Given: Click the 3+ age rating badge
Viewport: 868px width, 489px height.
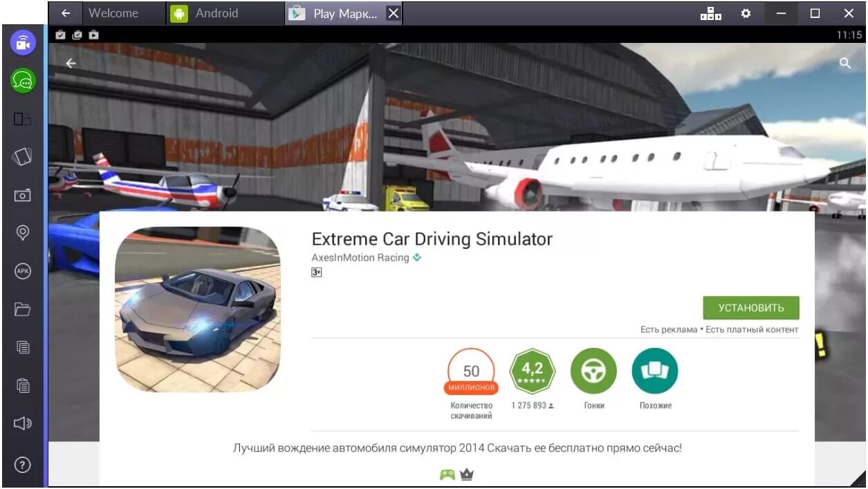Looking at the screenshot, I should pyautogui.click(x=317, y=273).
